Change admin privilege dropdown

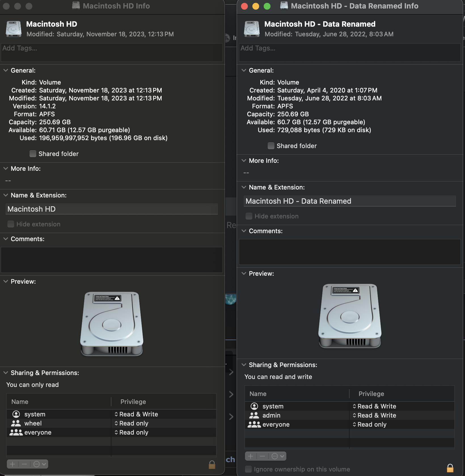pyautogui.click(x=374, y=415)
